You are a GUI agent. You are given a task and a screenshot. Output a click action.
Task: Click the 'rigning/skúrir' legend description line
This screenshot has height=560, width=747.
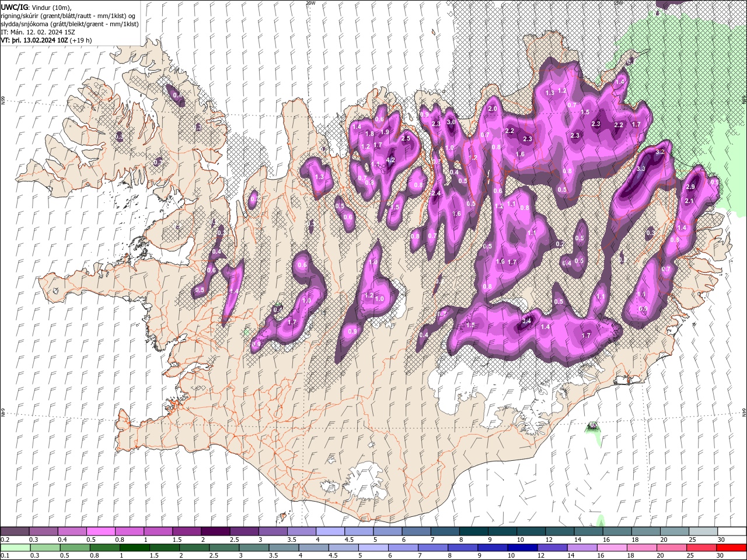68,16
